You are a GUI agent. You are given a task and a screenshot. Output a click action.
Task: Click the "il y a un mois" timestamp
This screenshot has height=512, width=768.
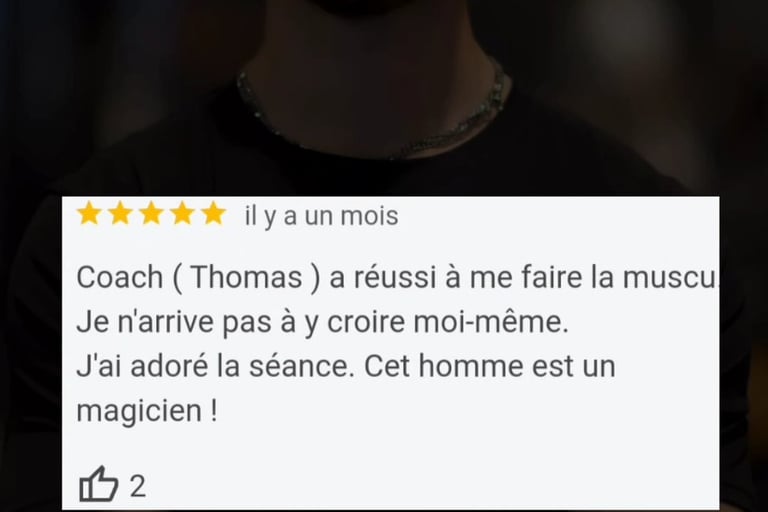[x=321, y=216]
